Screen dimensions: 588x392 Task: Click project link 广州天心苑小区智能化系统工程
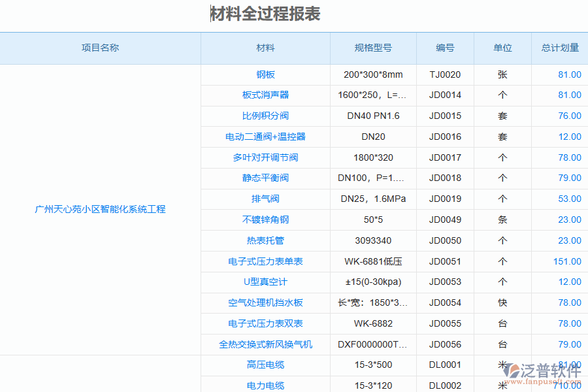point(100,209)
